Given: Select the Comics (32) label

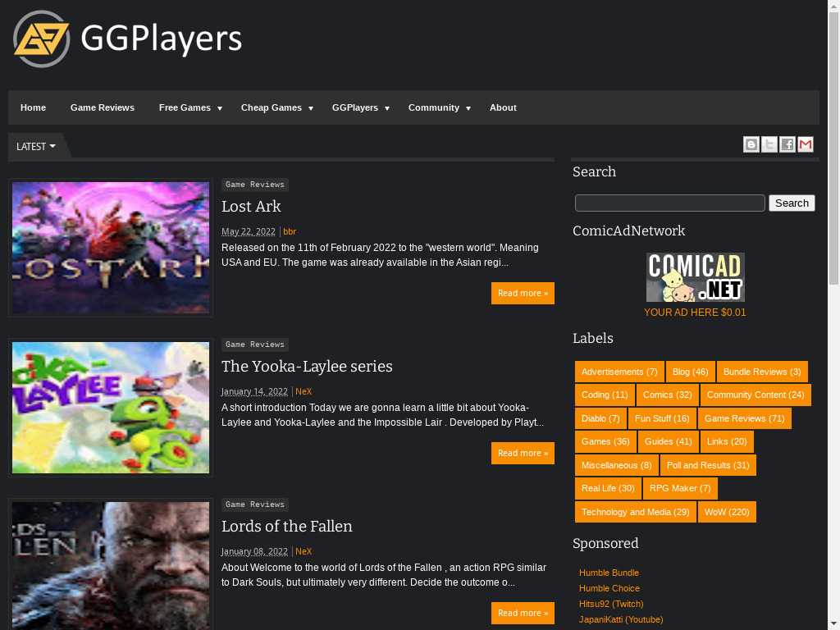Looking at the screenshot, I should point(667,395).
